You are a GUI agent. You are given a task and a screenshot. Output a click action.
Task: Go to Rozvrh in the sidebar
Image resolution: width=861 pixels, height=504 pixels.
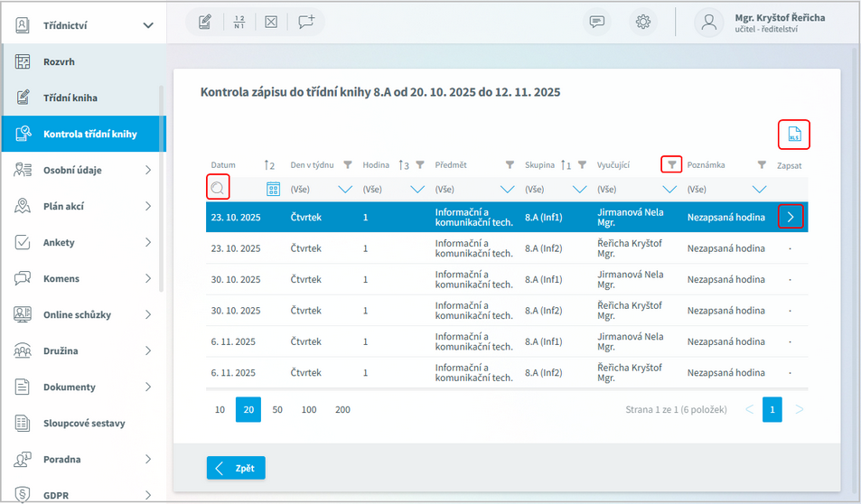[59, 61]
